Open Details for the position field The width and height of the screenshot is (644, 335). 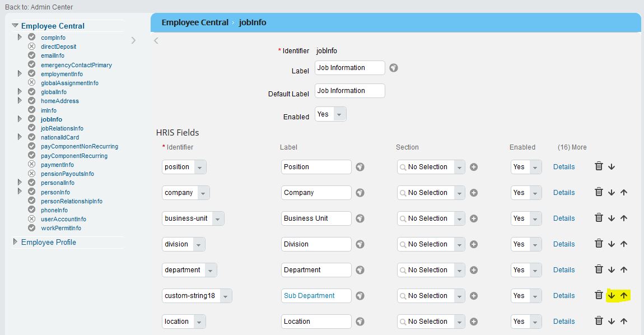click(x=564, y=167)
